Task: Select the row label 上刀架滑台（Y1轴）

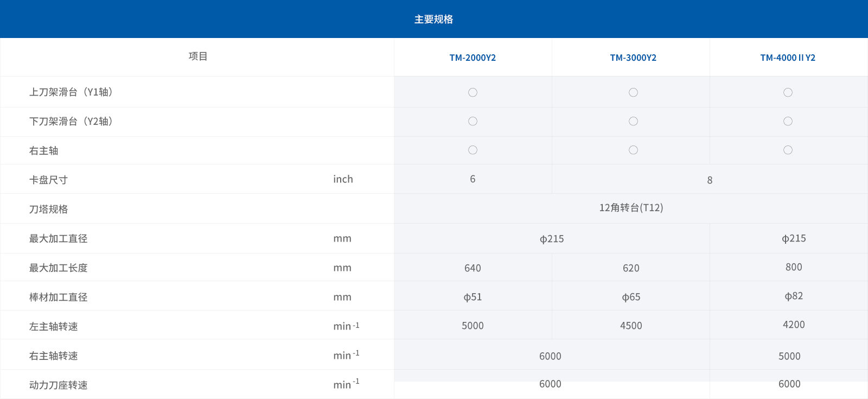Action: (x=71, y=92)
